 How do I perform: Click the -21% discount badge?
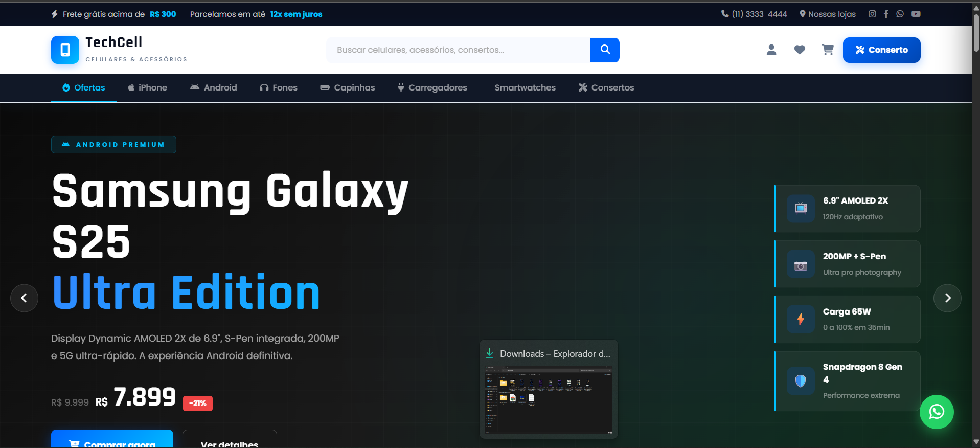click(x=198, y=403)
